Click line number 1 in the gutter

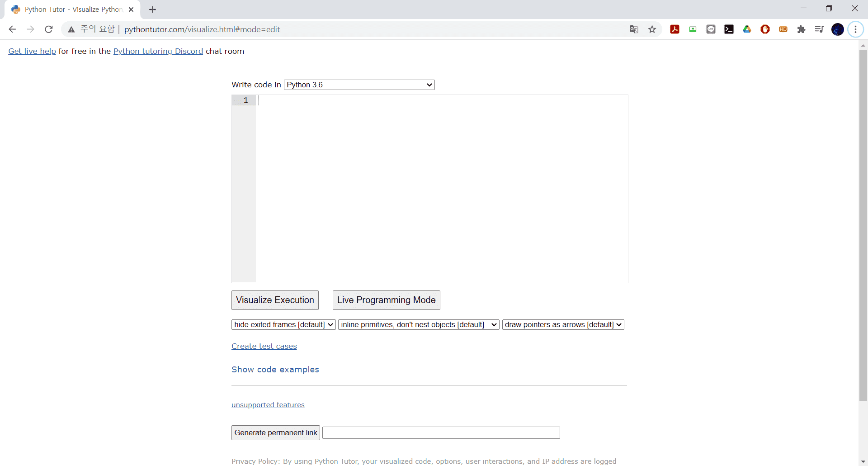[x=245, y=100]
